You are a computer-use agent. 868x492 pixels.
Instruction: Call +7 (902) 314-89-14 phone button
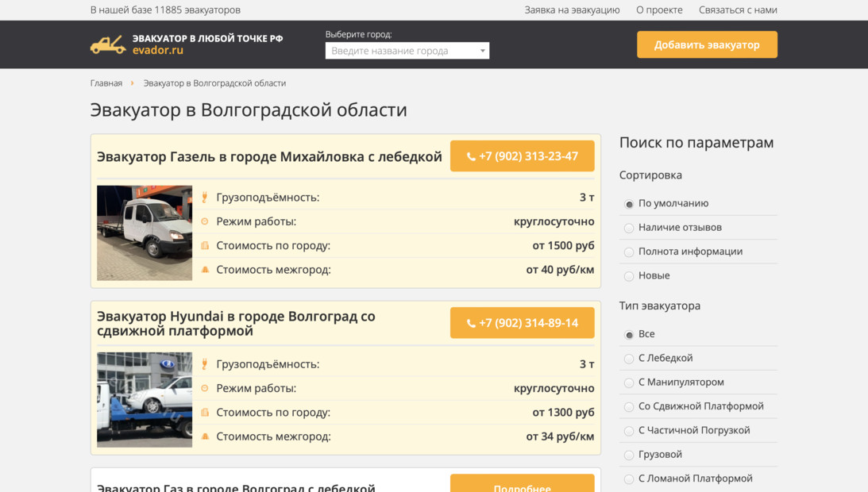[x=522, y=323]
